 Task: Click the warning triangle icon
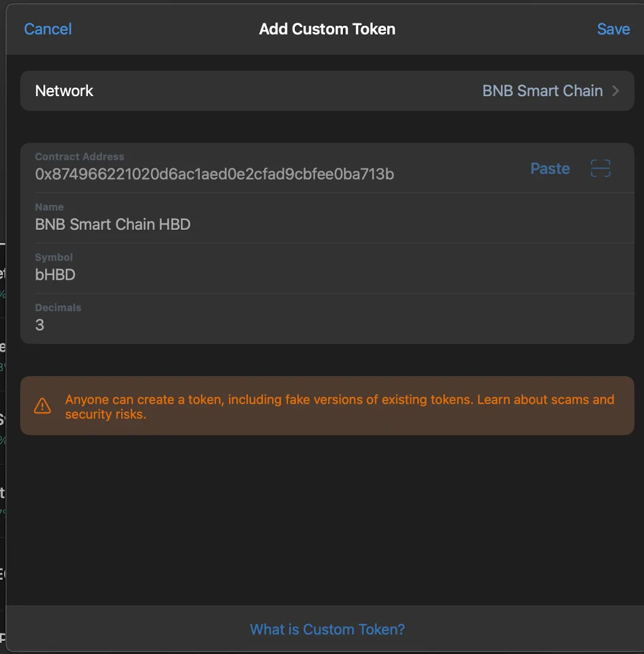tap(43, 406)
